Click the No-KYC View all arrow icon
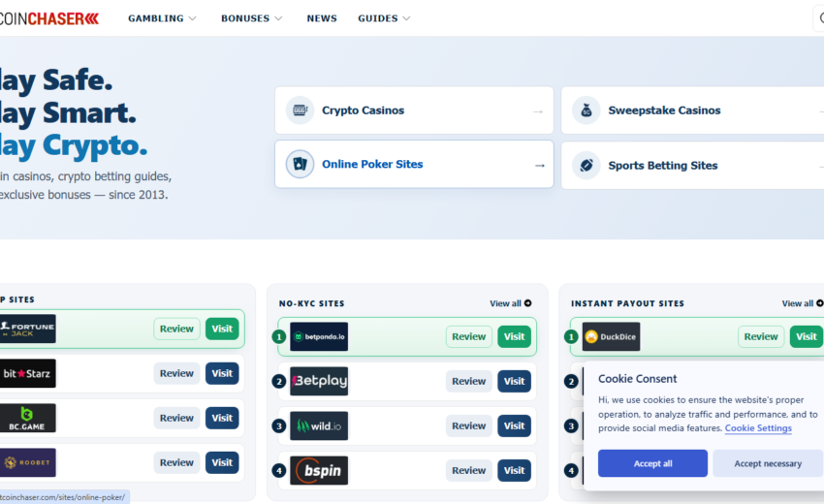Viewport: 824px width, 504px height. coord(527,303)
